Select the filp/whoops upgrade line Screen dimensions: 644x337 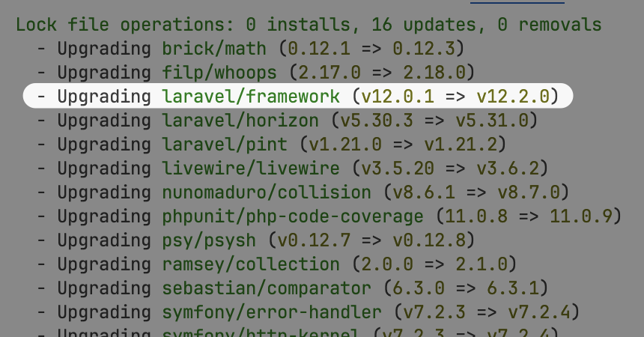pyautogui.click(x=256, y=73)
